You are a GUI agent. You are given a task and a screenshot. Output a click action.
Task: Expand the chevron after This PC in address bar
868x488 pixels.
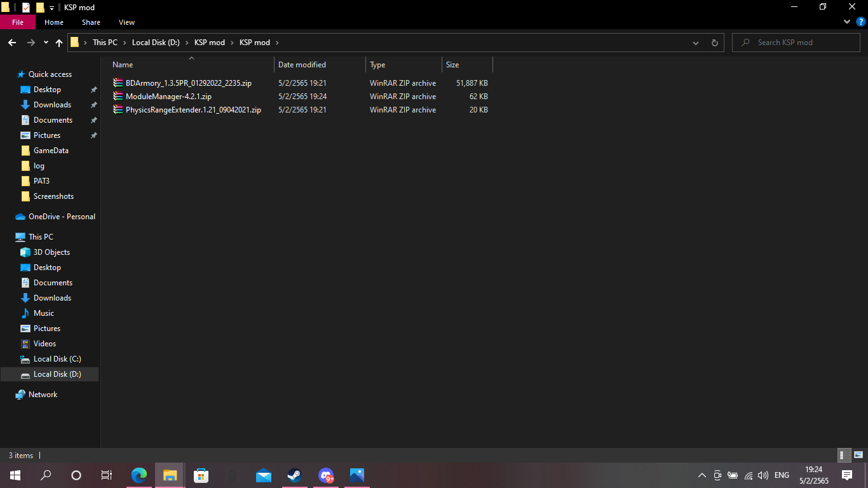click(125, 43)
